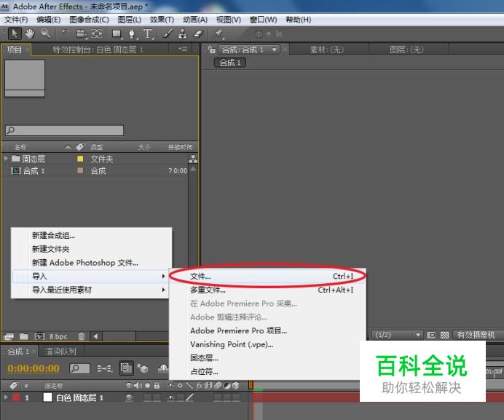The width and height of the screenshot is (504, 420).
Task: Enable 3D layer switch for 白色 固态层 1
Action: [x=236, y=398]
